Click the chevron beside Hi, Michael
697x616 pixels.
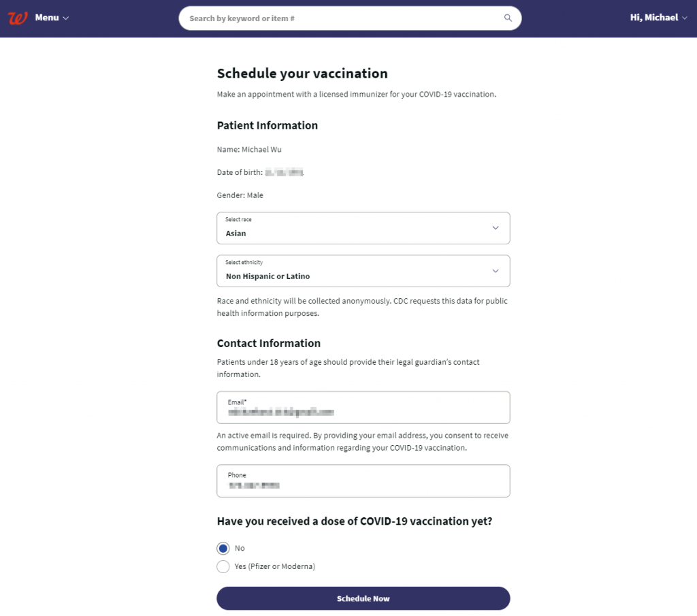tap(684, 18)
